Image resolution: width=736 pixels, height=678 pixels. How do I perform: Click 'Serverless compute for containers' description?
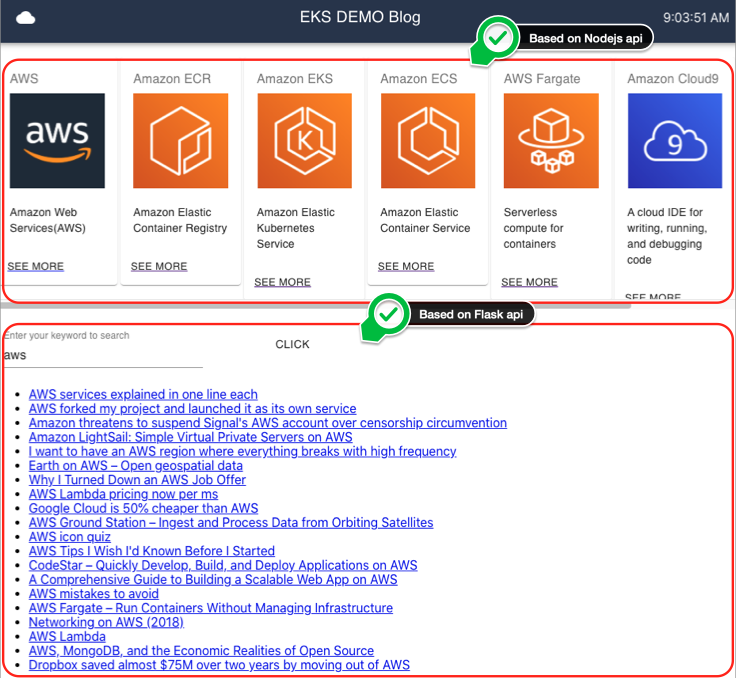pyautogui.click(x=534, y=228)
